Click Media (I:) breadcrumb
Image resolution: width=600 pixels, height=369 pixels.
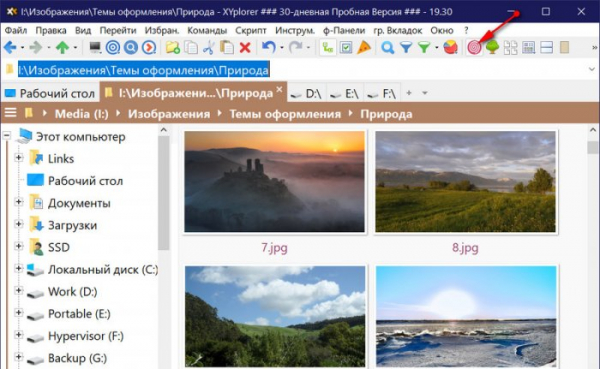[82, 114]
